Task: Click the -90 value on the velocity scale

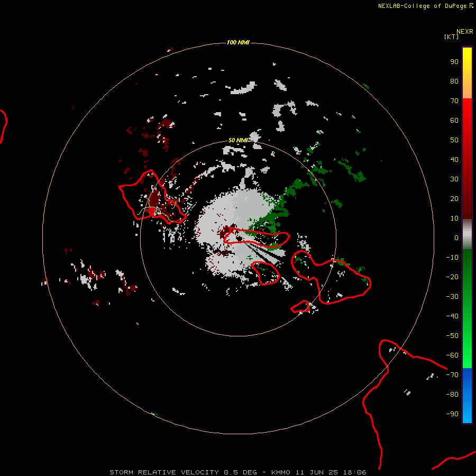Action: point(452,414)
